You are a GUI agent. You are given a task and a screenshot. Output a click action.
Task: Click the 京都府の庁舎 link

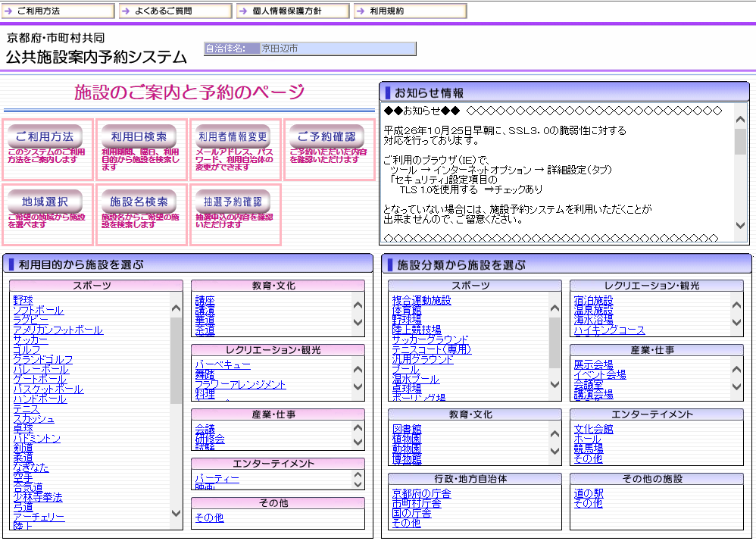point(421,494)
